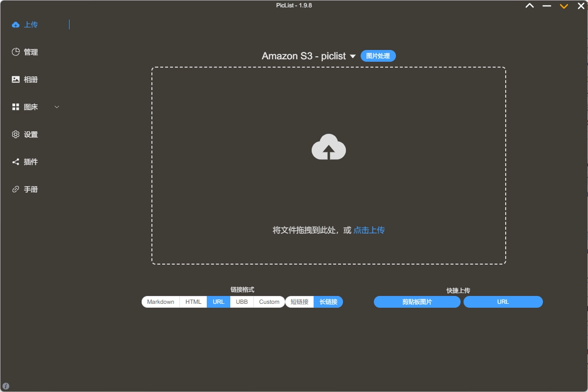588x392 pixels.
Task: Click the 设置 gear icon
Action: 16,134
